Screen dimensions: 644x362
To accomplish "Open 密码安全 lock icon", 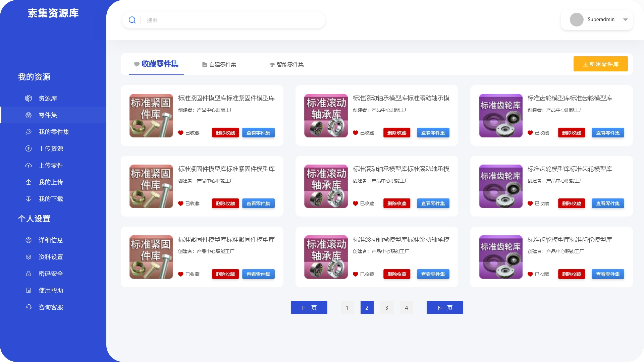I will coord(29,274).
